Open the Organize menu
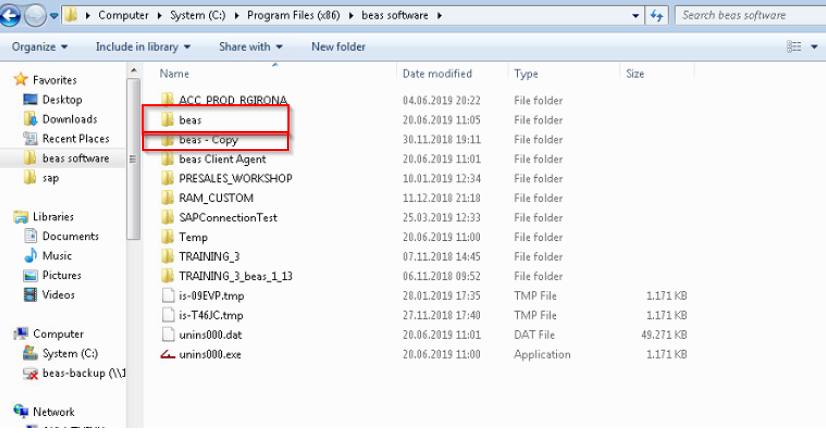Screen dimensions: 826x434 click(40, 47)
